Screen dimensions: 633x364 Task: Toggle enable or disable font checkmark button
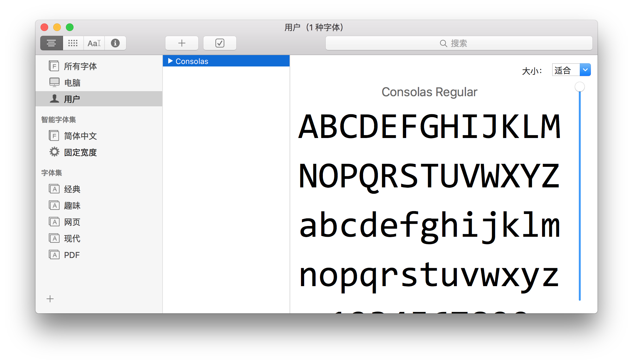coord(220,43)
